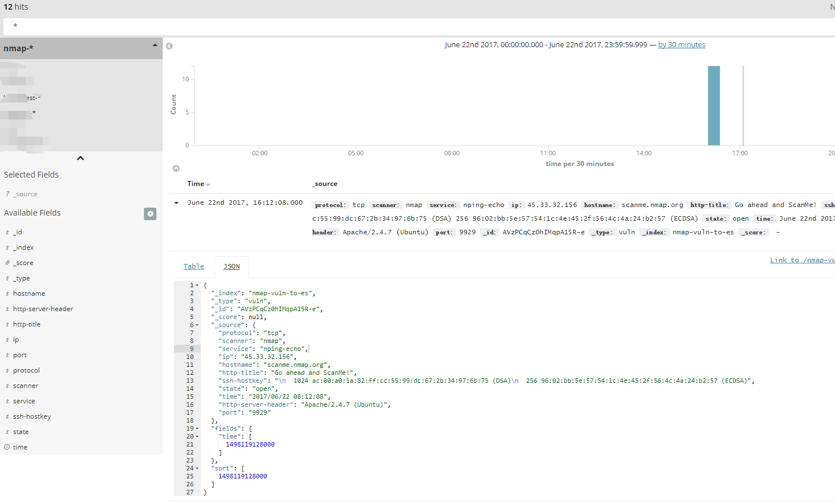Collapse the chart using the up-arrow circle icon
835x504 pixels.
(x=176, y=168)
